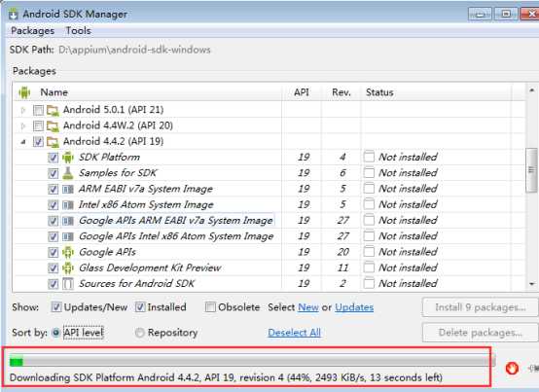Click the status icon in Samples for SDK row
Viewport: 539px width, 392px height.
click(369, 173)
